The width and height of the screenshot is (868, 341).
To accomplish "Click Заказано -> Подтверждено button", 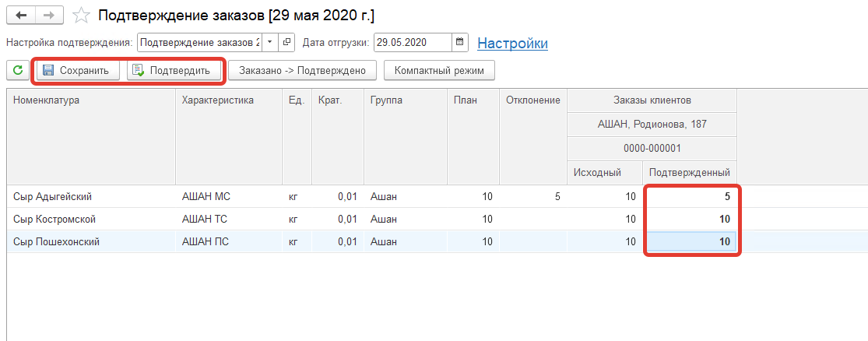I will coord(302,71).
